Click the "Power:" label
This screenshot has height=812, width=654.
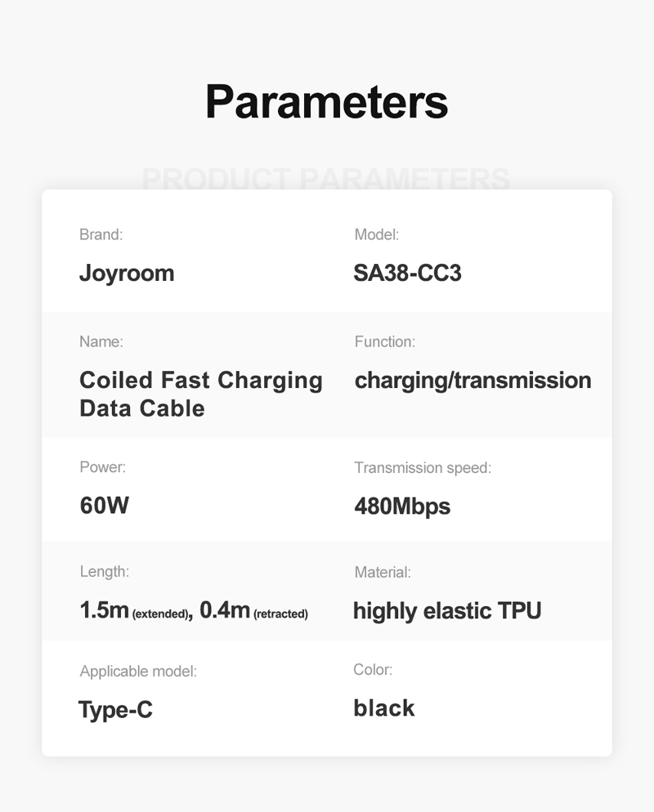(x=103, y=468)
